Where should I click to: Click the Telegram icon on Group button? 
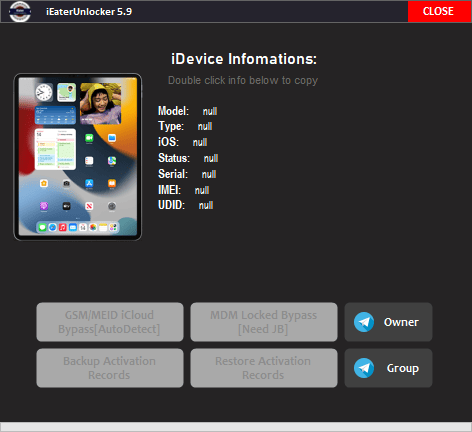(x=364, y=368)
